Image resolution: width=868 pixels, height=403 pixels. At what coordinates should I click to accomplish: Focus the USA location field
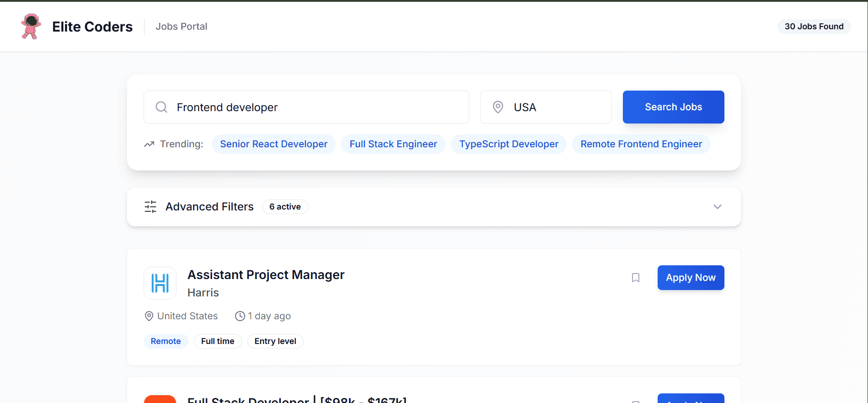(x=546, y=107)
